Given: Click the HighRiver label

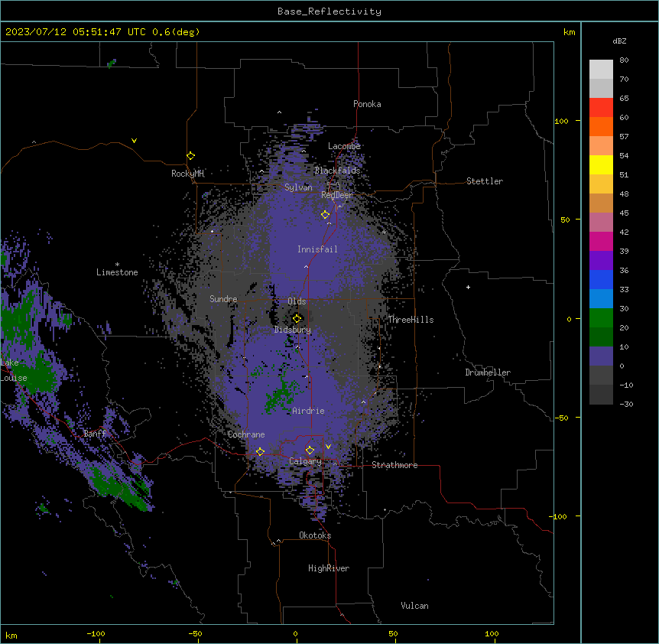Looking at the screenshot, I should tap(329, 568).
